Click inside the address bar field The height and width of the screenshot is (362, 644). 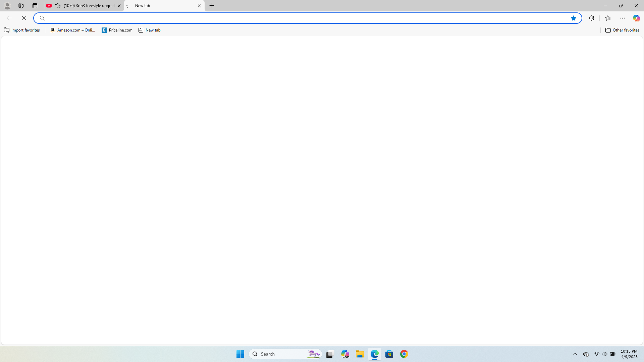tap(308, 18)
